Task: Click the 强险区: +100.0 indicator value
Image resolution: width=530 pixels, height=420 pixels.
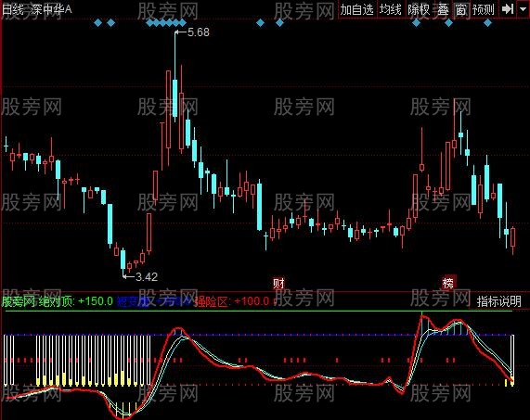Action: pyautogui.click(x=232, y=301)
